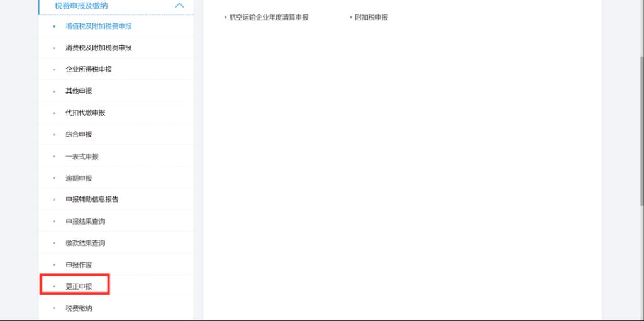Open 更正申报 entry
The image size is (644, 321).
pyautogui.click(x=79, y=286)
